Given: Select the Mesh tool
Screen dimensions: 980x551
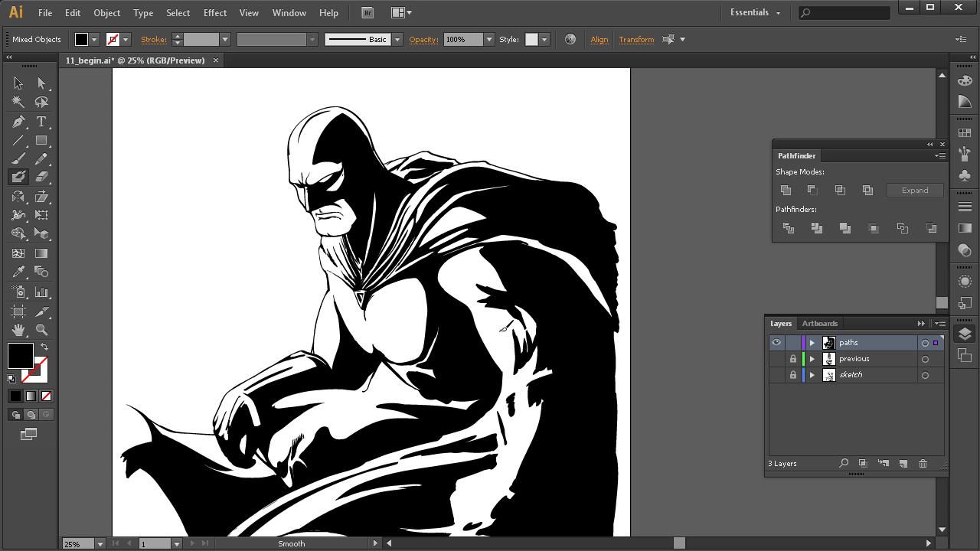Looking at the screenshot, I should 18,253.
